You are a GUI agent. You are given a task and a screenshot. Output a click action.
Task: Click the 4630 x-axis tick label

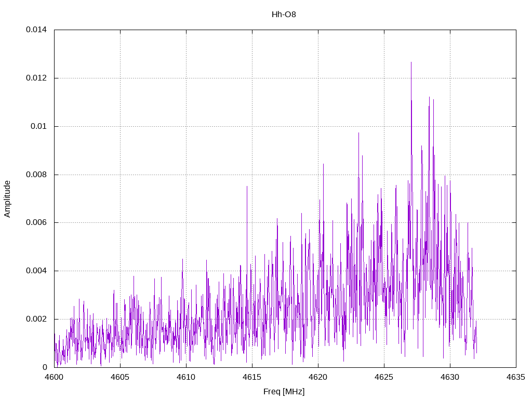(x=450, y=377)
